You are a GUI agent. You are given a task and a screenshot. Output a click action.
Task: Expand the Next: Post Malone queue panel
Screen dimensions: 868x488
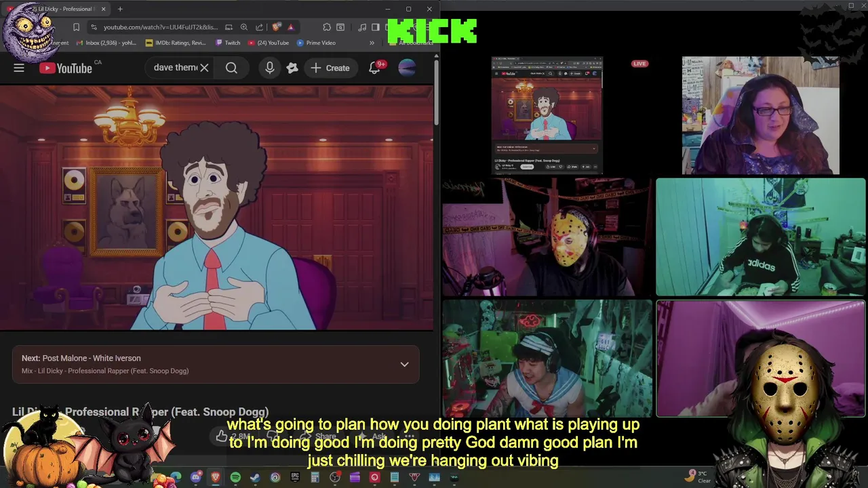pos(404,365)
